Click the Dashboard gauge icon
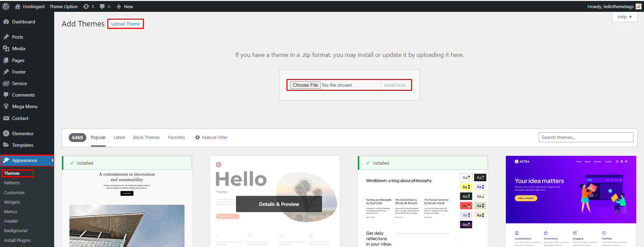This screenshot has height=247, width=644. click(x=6, y=22)
